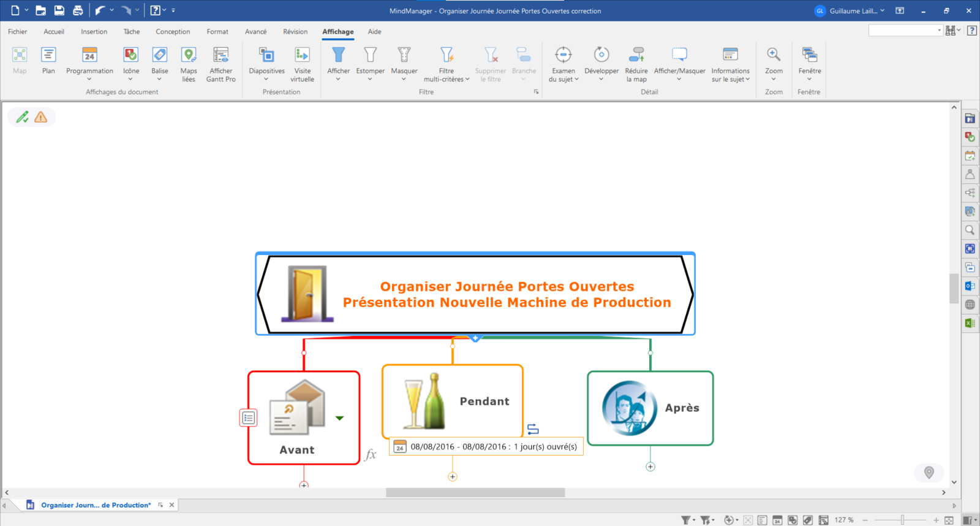980x526 pixels.
Task: Click the notes icon beside Avant topic
Action: pyautogui.click(x=248, y=418)
